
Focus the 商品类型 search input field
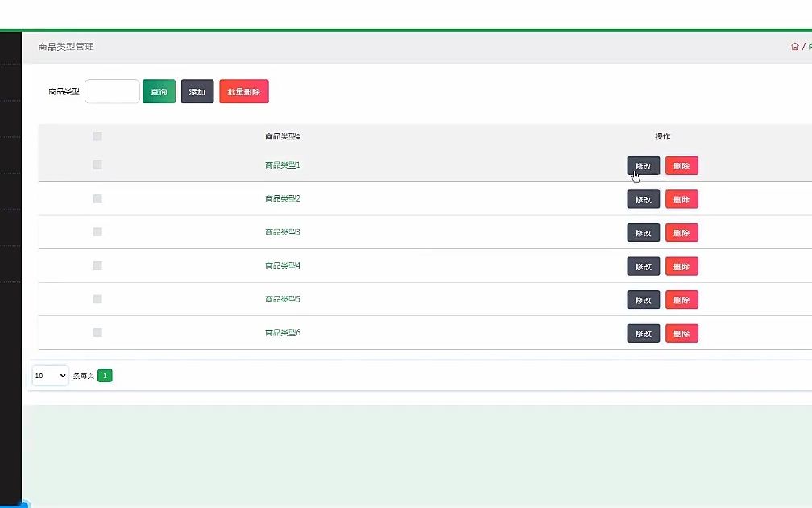click(113, 91)
